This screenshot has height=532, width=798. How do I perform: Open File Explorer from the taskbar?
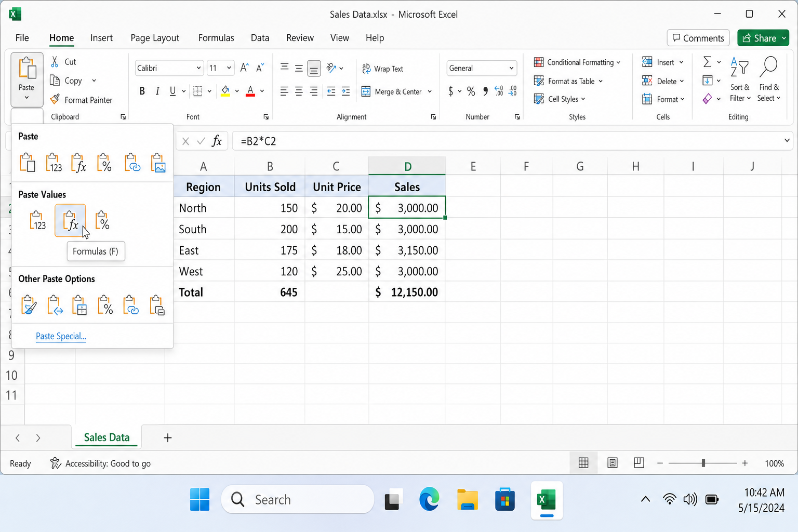point(467,500)
